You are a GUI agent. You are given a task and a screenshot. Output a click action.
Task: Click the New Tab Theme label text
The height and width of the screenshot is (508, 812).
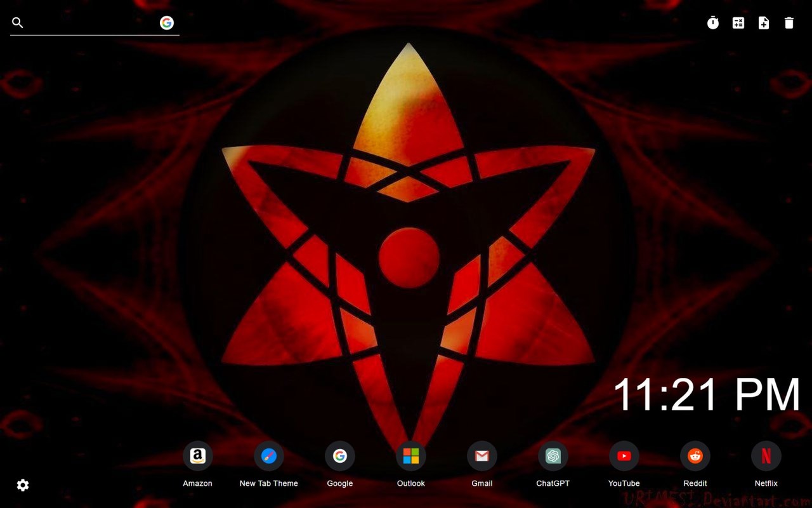click(x=269, y=483)
